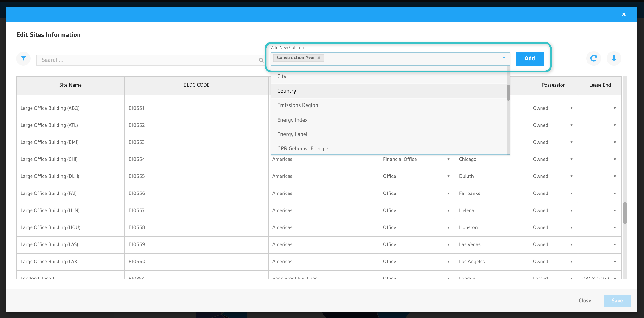Choose Emissions Region option
Viewport: 644px width, 318px height.
pos(389,105)
